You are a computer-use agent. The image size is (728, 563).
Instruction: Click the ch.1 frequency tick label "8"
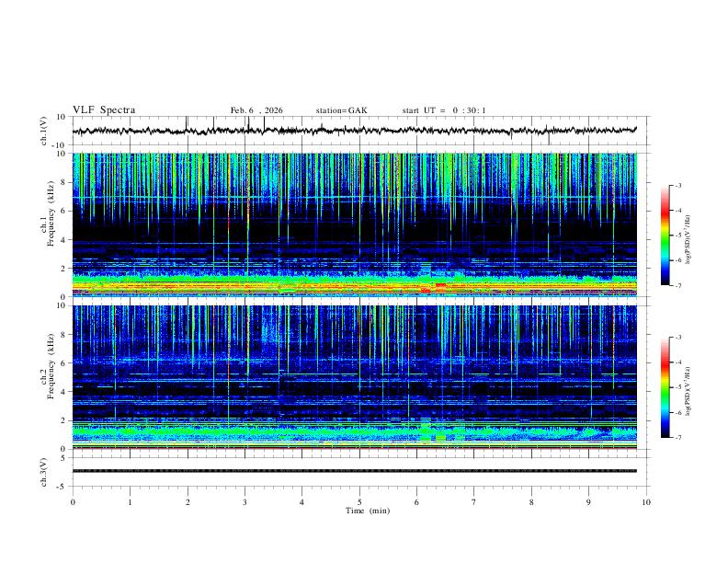[64, 182]
